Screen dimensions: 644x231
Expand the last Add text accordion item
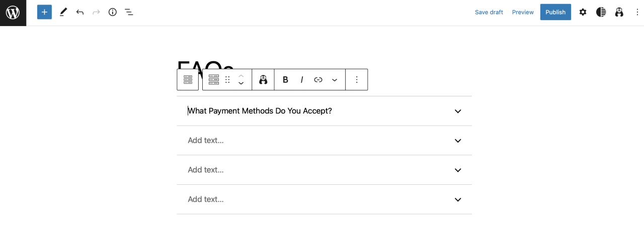pos(458,199)
